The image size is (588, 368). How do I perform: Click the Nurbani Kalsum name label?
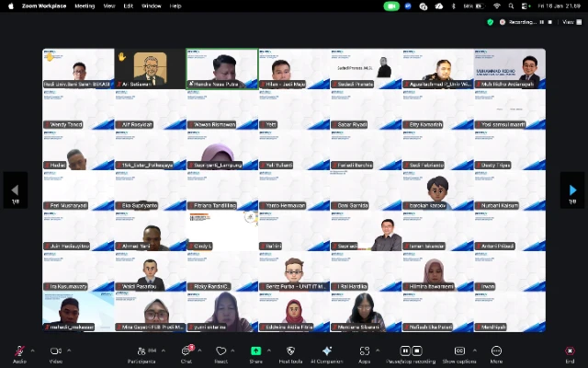pyautogui.click(x=497, y=206)
